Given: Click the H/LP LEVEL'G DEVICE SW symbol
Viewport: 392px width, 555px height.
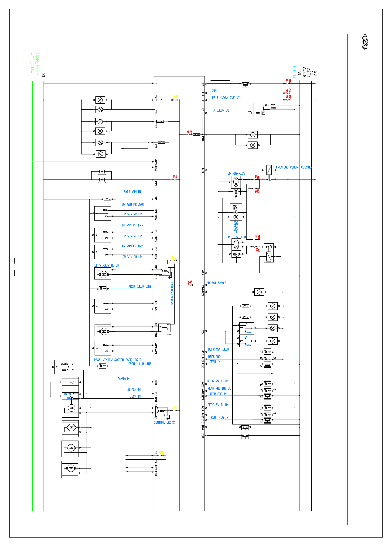Looking at the screenshot, I should [x=236, y=212].
